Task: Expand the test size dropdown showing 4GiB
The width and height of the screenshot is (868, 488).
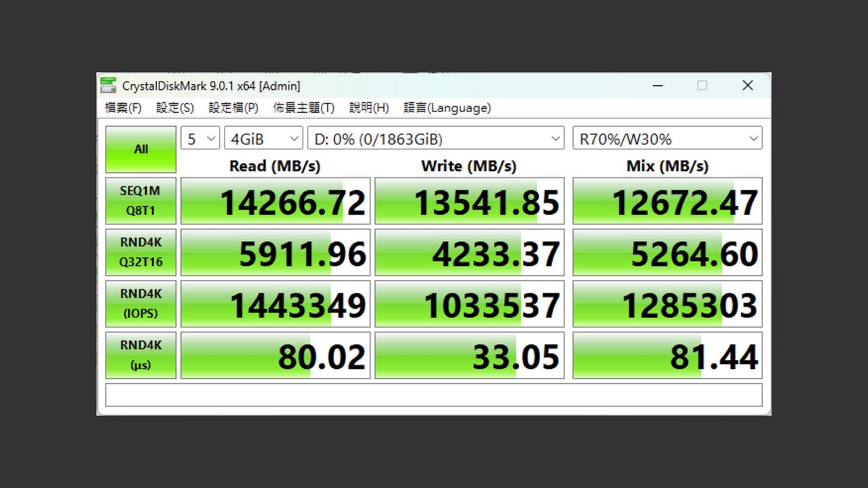Action: click(x=264, y=139)
